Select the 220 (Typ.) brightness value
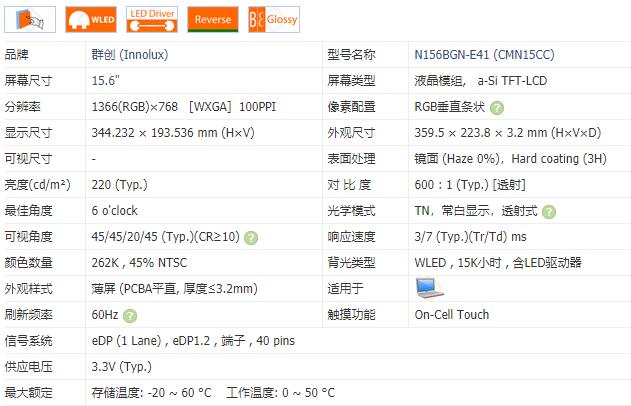631x406 pixels. point(119,185)
